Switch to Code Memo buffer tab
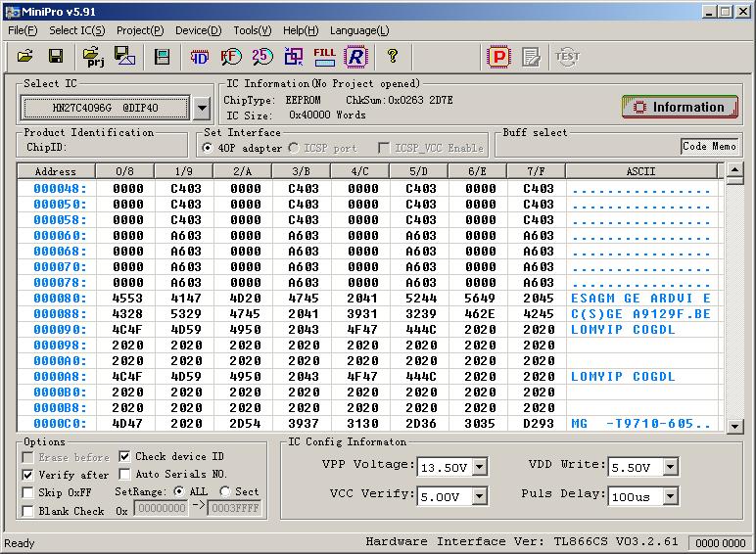This screenshot has height=554, width=756. click(709, 146)
